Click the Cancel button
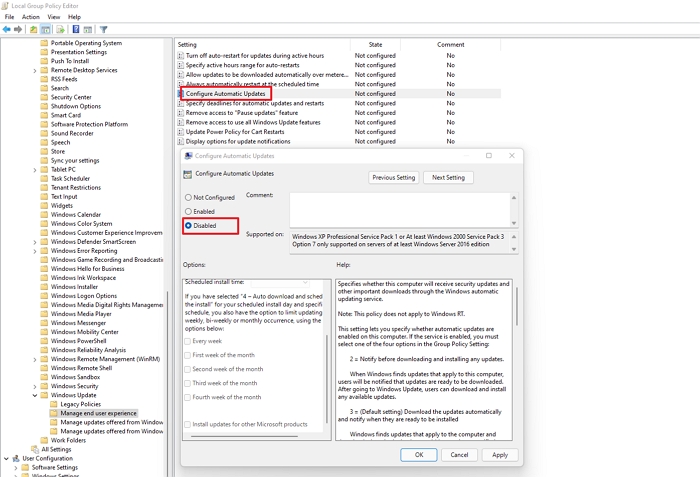This screenshot has width=700, height=477. coord(459,455)
